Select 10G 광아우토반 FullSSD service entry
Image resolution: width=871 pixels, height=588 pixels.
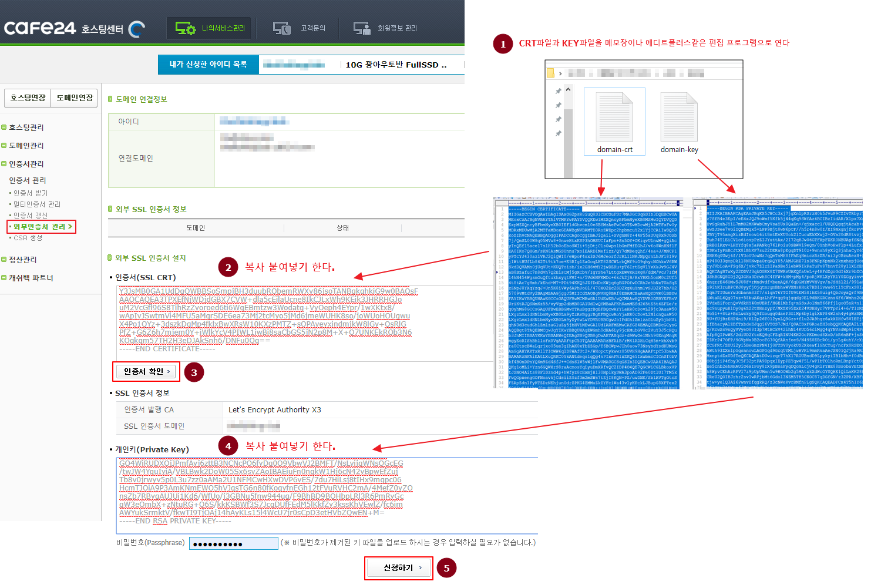[x=396, y=65]
